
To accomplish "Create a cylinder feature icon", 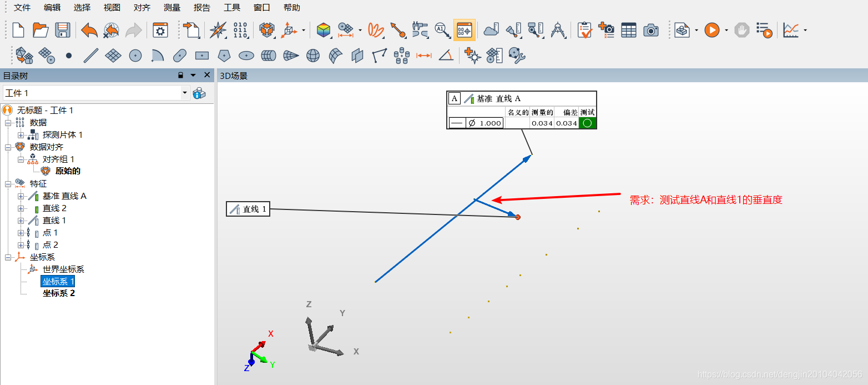I will [x=269, y=56].
